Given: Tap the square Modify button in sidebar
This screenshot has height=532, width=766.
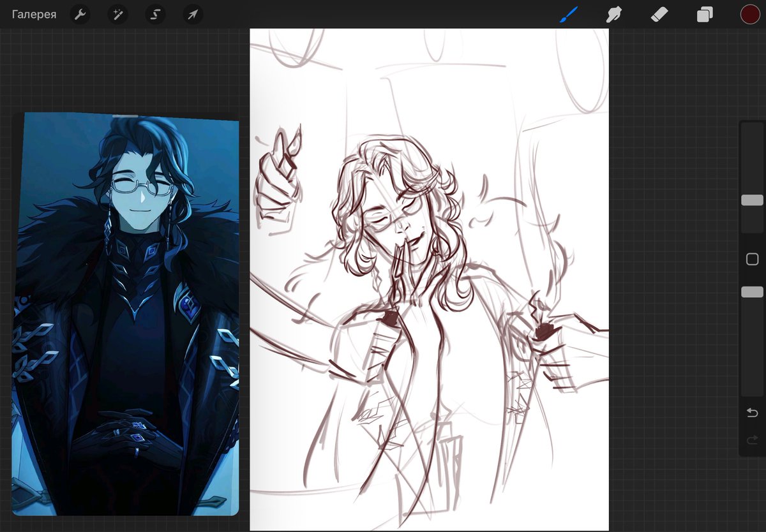Looking at the screenshot, I should pos(752,259).
